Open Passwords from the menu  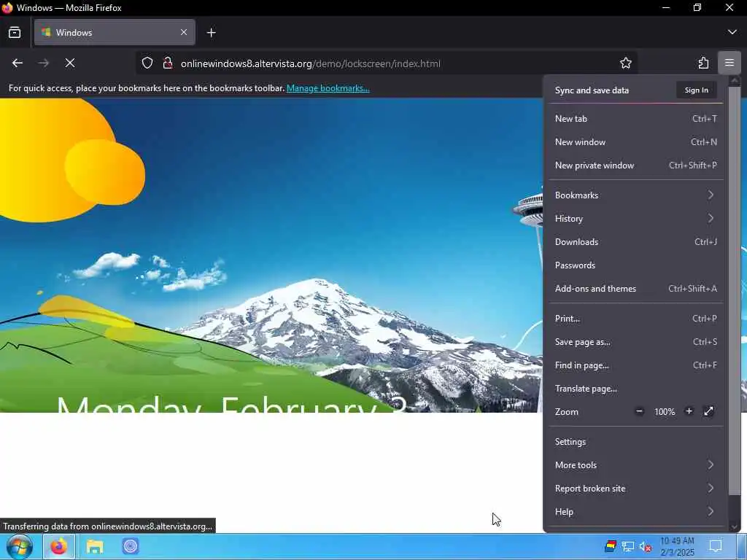tap(635, 265)
